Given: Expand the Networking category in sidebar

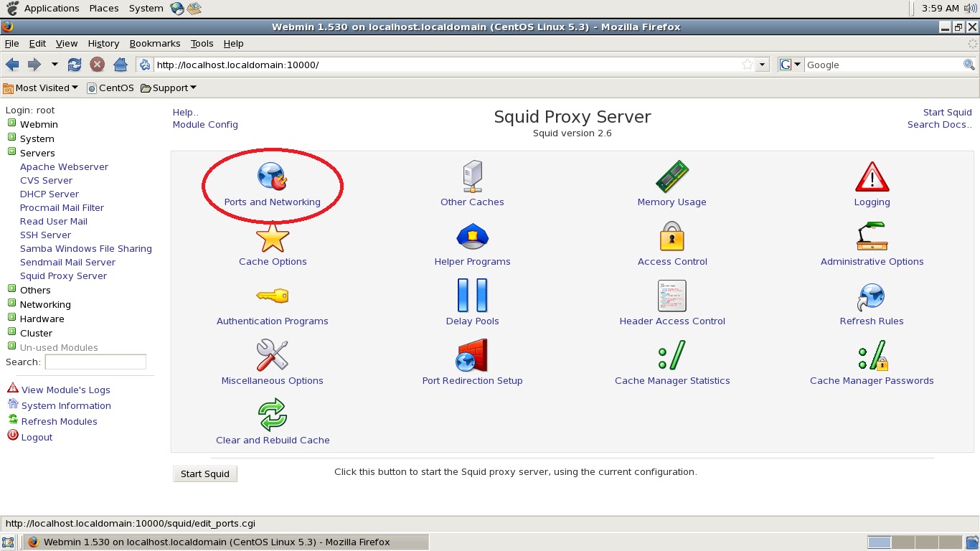Looking at the screenshot, I should [11, 303].
